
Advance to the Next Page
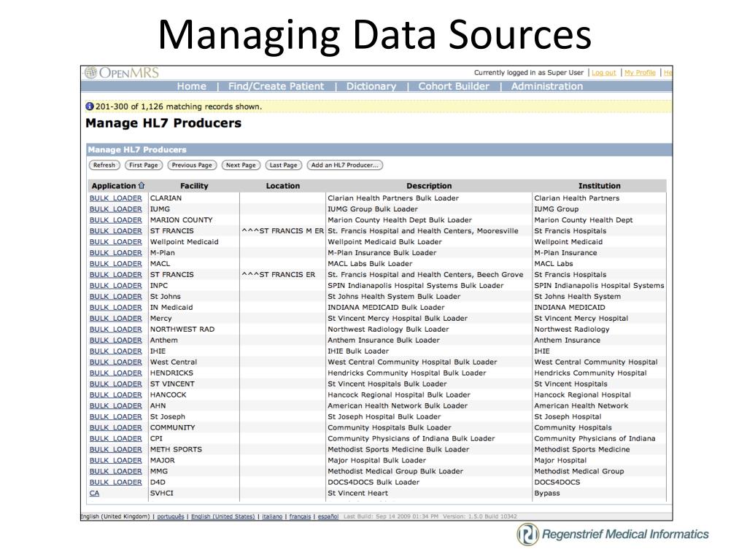tap(241, 166)
